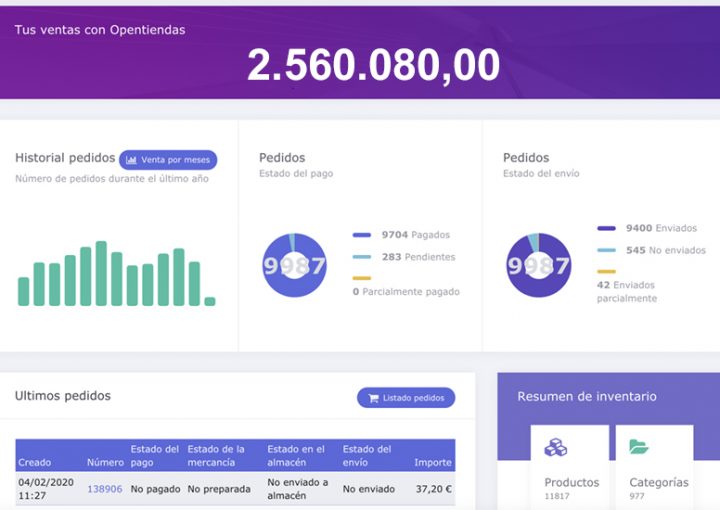Image resolution: width=720 pixels, height=510 pixels.
Task: Click the 9704 Pagados legend entry
Action: (x=416, y=235)
